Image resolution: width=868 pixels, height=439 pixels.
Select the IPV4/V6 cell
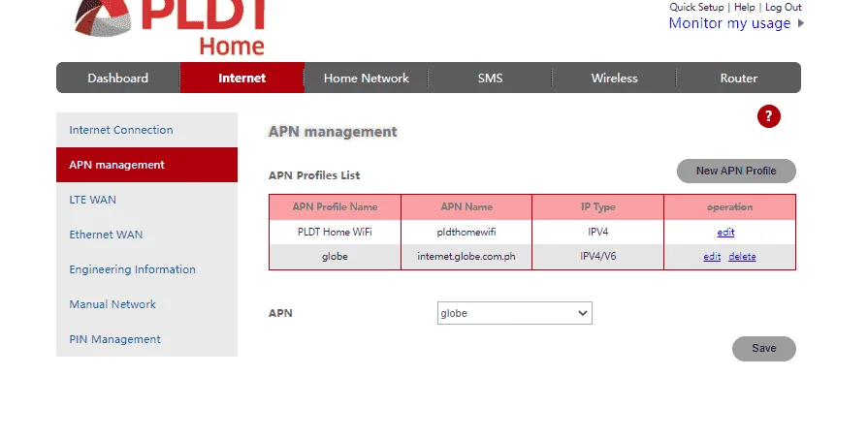(597, 257)
